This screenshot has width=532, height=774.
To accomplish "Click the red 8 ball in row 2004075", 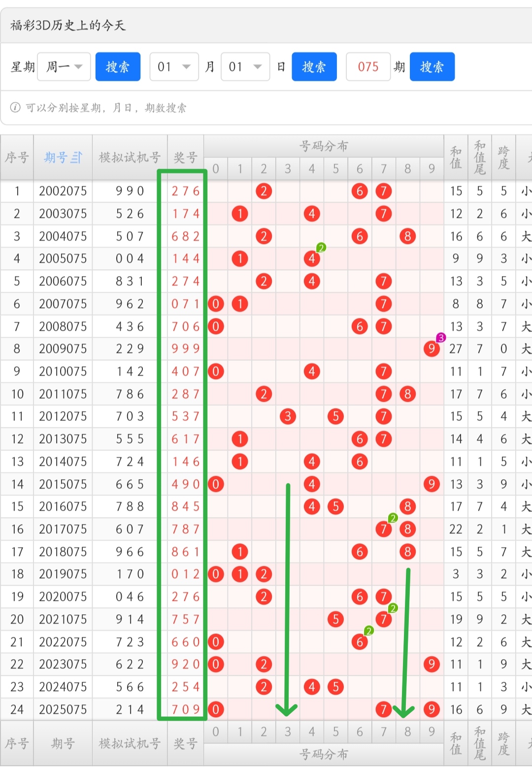I will tap(407, 236).
